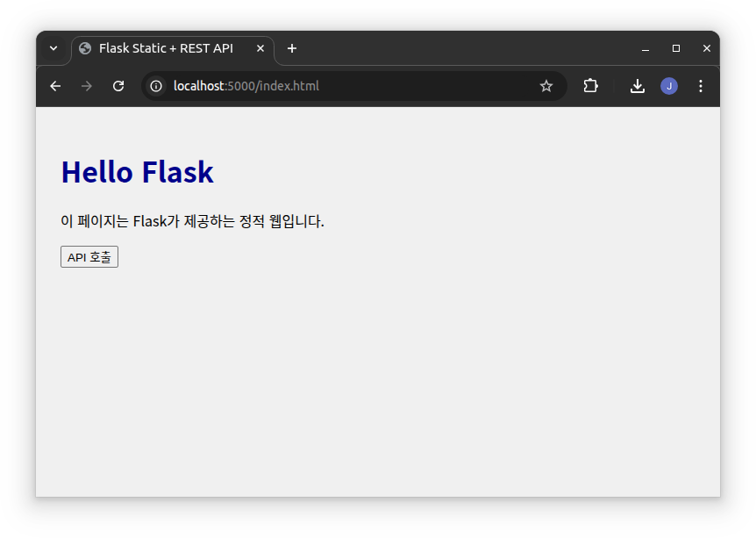Image resolution: width=756 pixels, height=538 pixels.
Task: Bookmark this page with the star icon
Action: 546,86
